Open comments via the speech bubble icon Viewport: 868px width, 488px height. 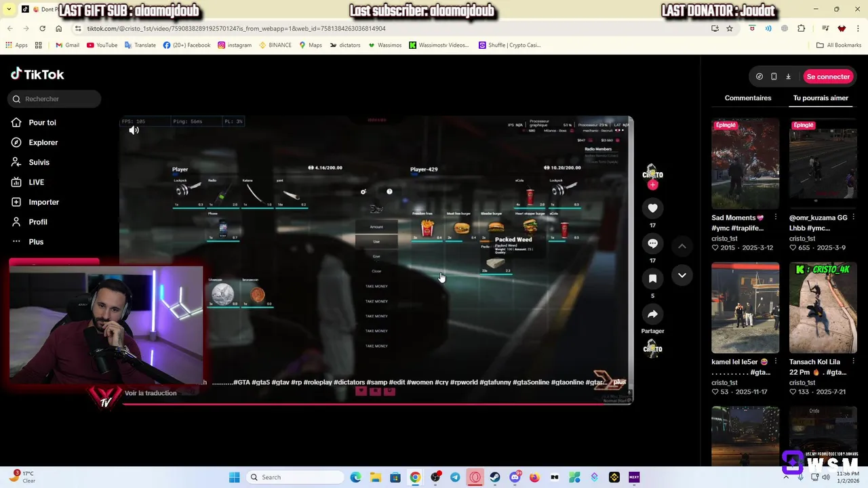click(x=652, y=243)
